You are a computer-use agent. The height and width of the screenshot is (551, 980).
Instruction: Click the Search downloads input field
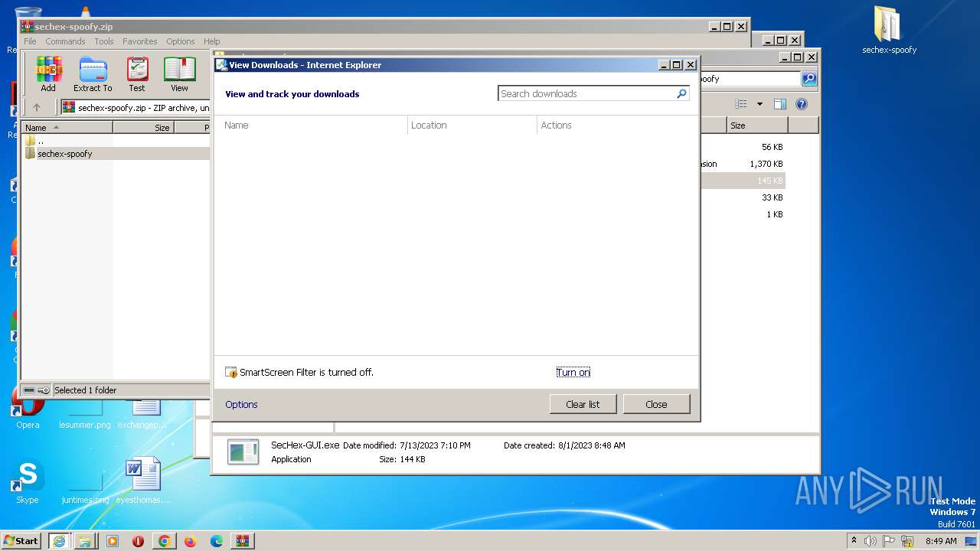click(x=587, y=93)
